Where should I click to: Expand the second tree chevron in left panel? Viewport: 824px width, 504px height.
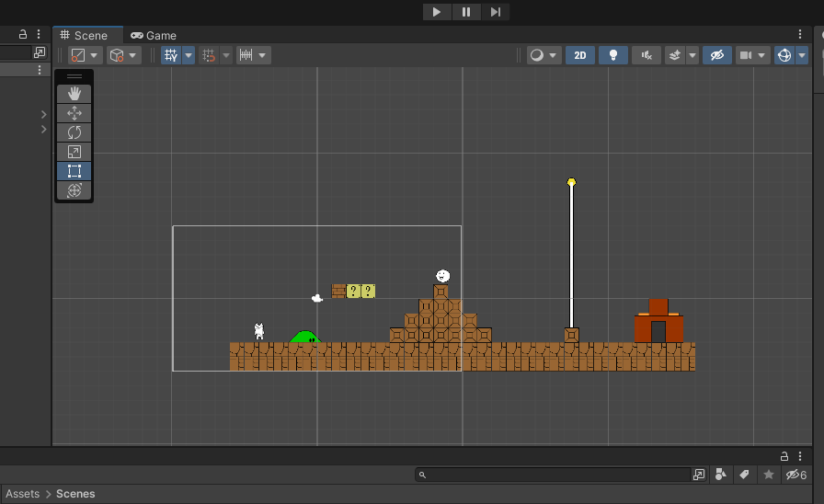(43, 130)
